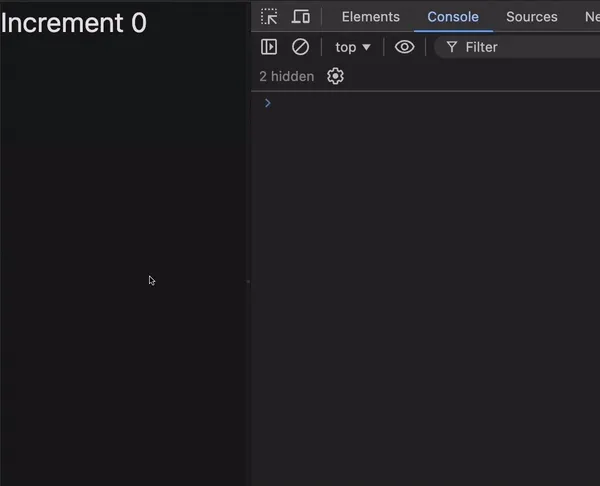600x486 pixels.
Task: Activate the inspect element picker icon
Action: click(269, 17)
